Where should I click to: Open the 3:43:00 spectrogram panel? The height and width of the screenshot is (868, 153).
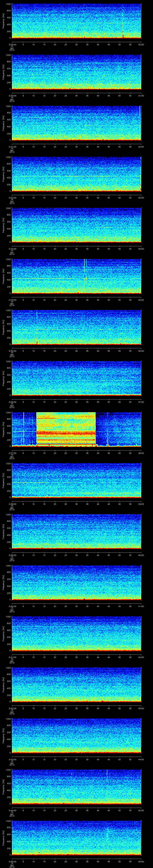click(76, 736)
